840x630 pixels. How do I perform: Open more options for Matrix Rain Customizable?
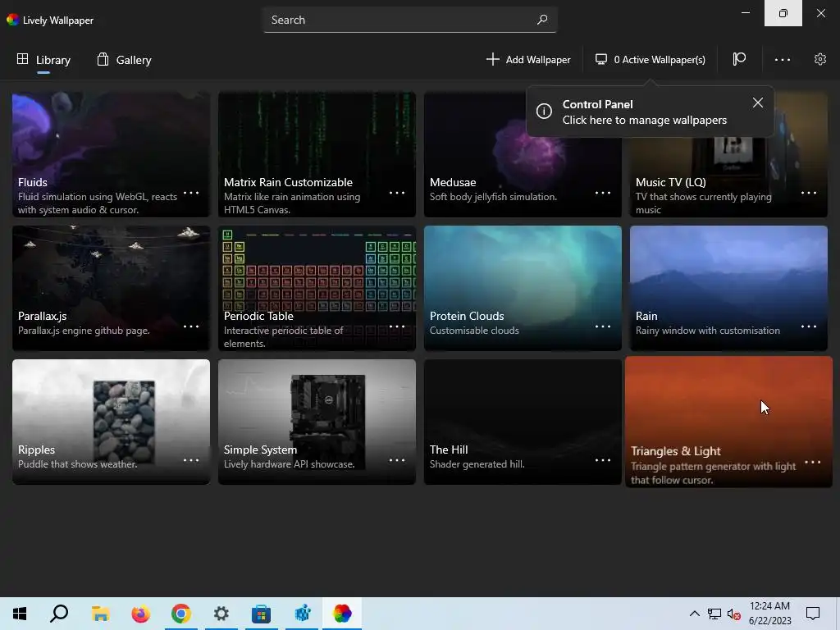click(396, 192)
